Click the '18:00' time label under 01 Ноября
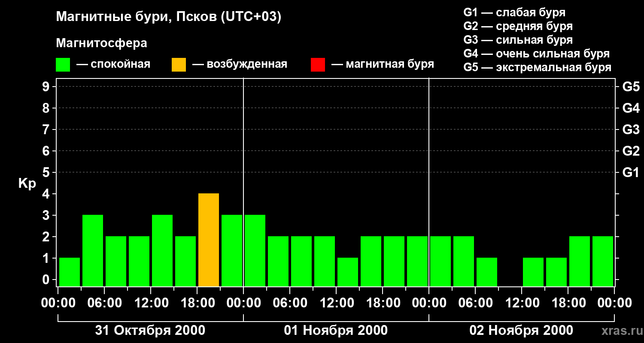 click(383, 303)
